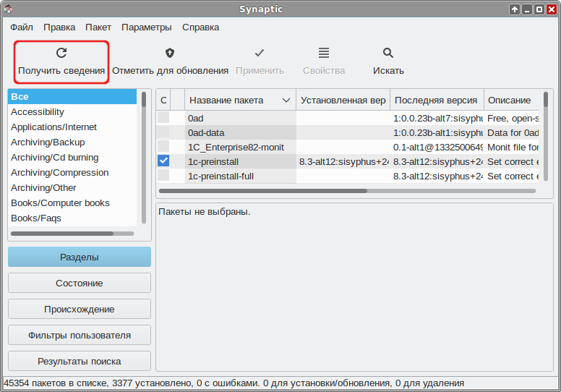561x392 pixels.
Task: Open the Файл menu
Action: click(x=22, y=27)
